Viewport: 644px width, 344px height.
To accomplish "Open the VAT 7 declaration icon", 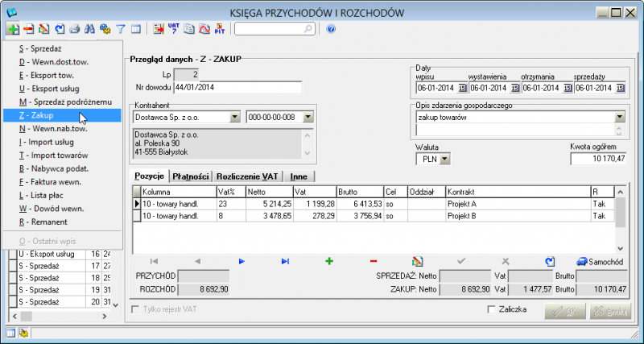I will click(x=174, y=29).
